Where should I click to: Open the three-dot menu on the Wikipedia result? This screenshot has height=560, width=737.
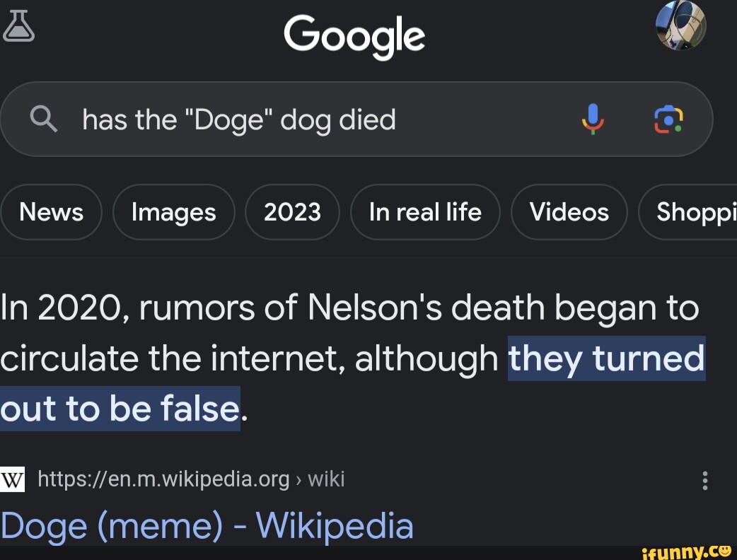(x=704, y=479)
